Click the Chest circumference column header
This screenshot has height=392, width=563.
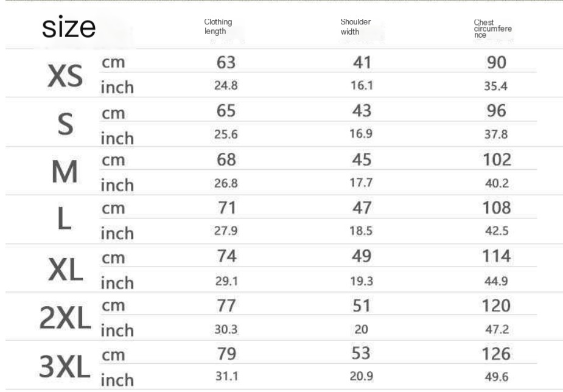[x=492, y=29]
